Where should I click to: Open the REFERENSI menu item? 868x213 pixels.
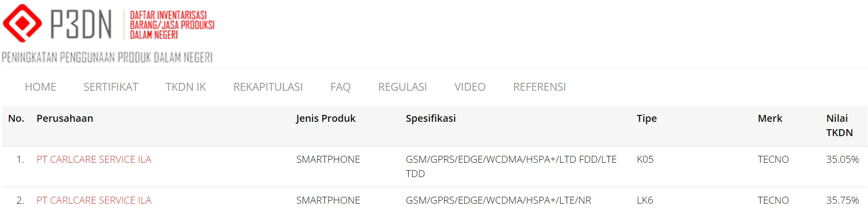539,87
